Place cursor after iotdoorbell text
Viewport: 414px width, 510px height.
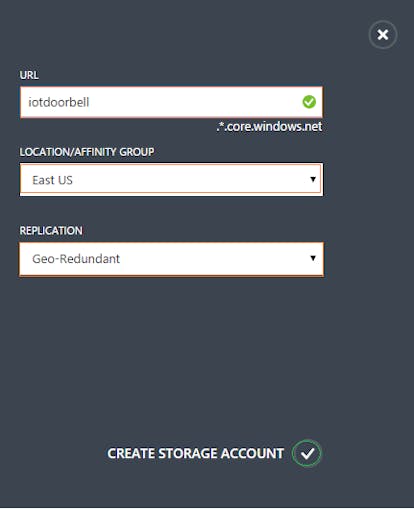pos(90,102)
